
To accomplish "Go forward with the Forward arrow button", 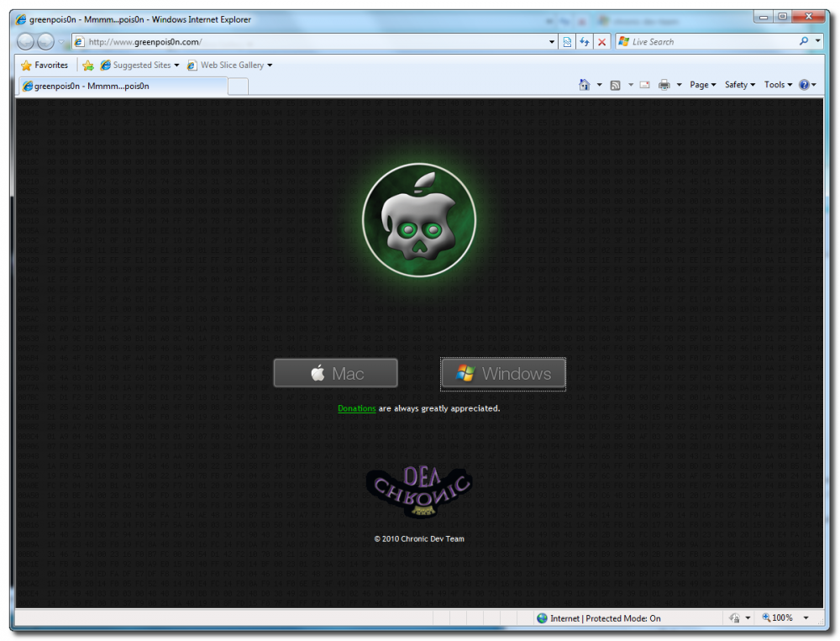I will [x=46, y=41].
